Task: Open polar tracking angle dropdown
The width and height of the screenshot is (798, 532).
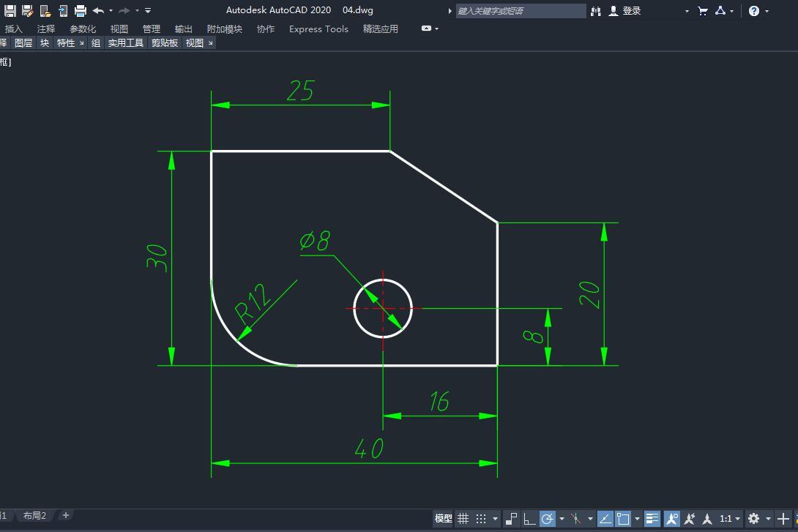Action: (x=562, y=519)
